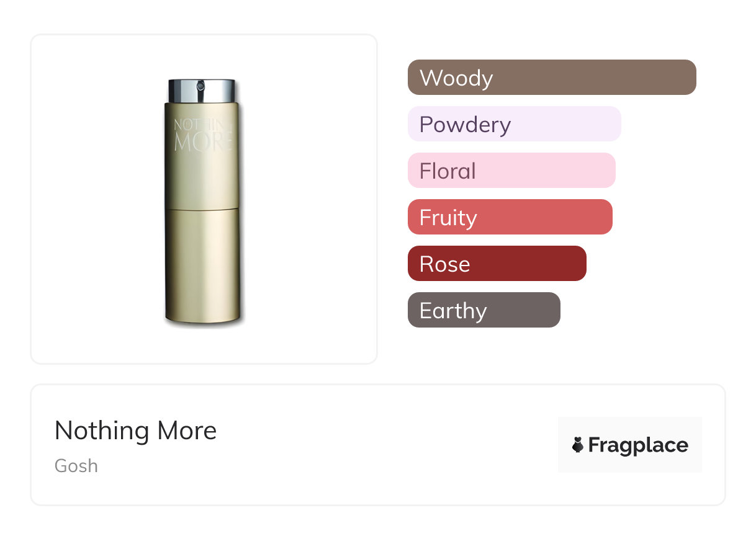The height and width of the screenshot is (536, 756).
Task: Choose the Floral accord bar
Action: (511, 171)
